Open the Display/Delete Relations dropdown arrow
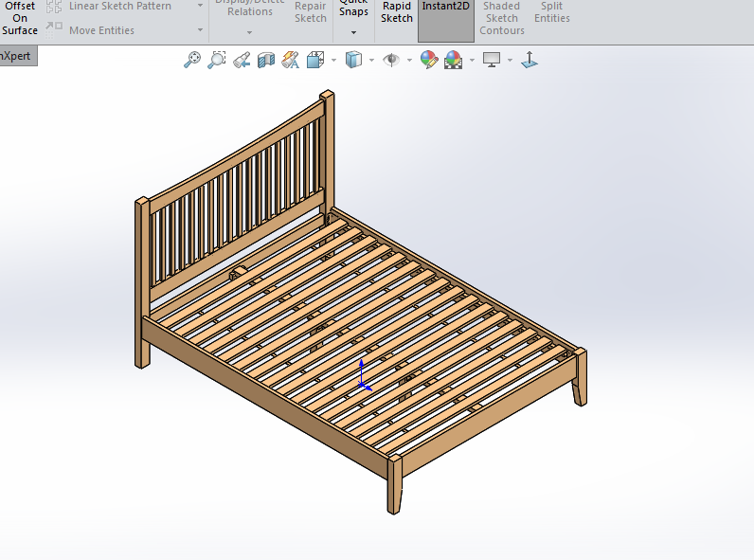The width and height of the screenshot is (754, 560). tap(249, 32)
